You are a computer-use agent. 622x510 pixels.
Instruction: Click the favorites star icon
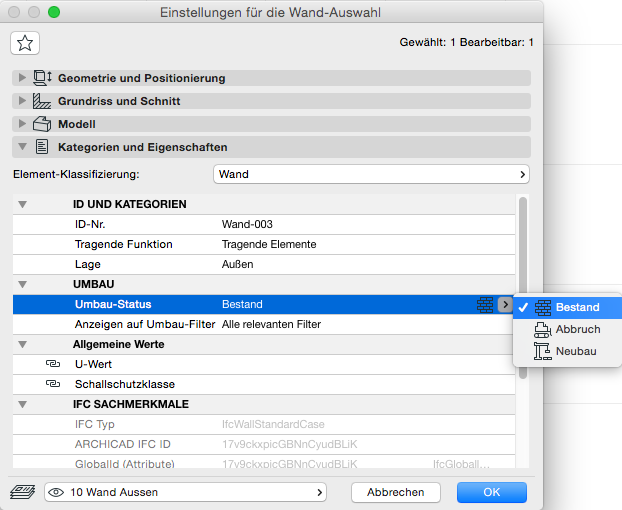click(25, 42)
